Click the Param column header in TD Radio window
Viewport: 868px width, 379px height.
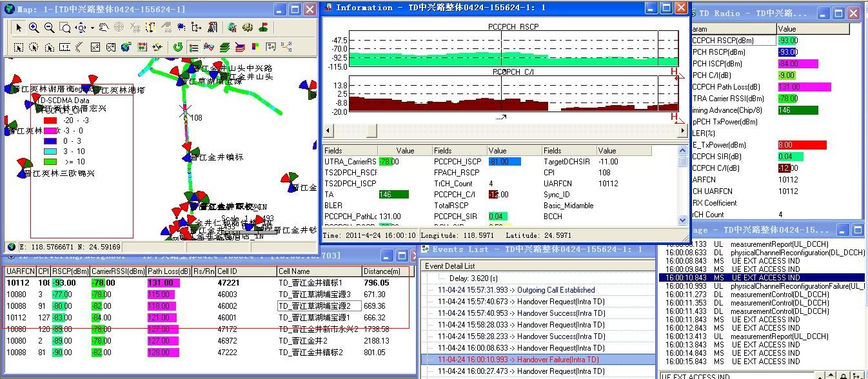click(x=733, y=29)
